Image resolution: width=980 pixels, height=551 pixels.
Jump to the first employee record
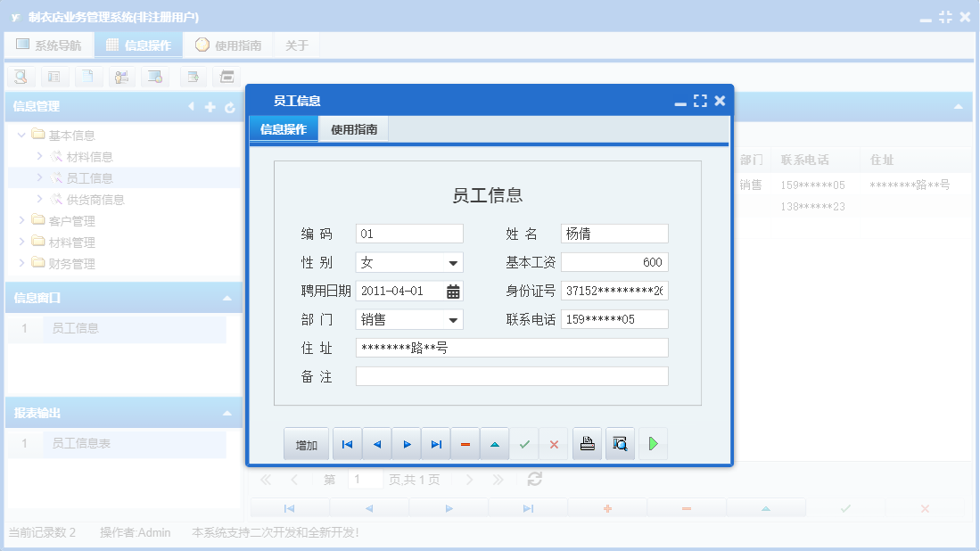[347, 443]
